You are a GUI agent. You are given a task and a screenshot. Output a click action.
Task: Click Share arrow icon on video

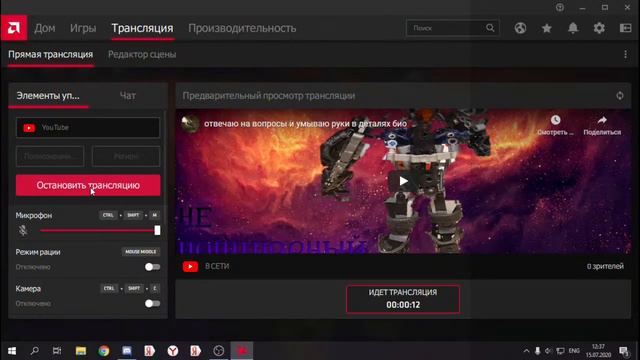[x=602, y=120]
